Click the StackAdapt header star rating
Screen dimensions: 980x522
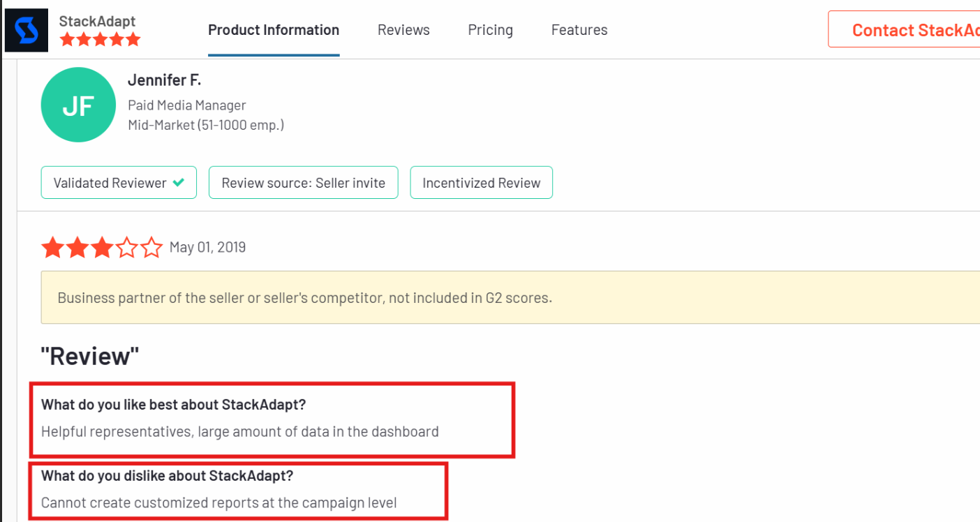tap(100, 40)
